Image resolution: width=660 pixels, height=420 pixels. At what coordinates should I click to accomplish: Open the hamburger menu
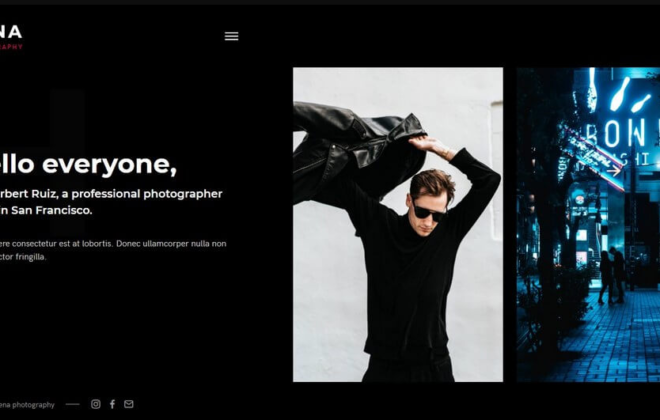click(x=232, y=36)
